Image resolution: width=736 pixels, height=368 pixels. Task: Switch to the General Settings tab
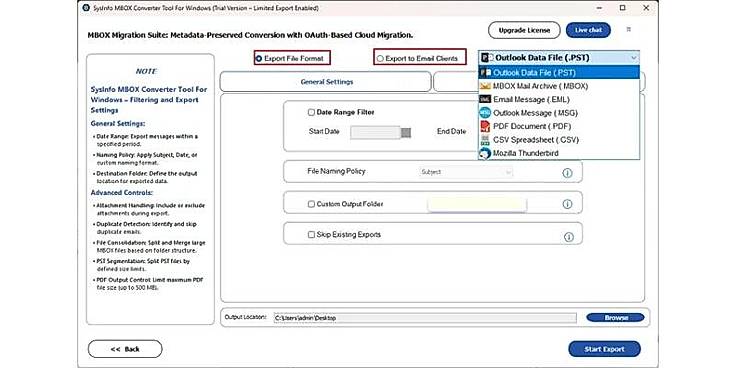[x=326, y=82]
